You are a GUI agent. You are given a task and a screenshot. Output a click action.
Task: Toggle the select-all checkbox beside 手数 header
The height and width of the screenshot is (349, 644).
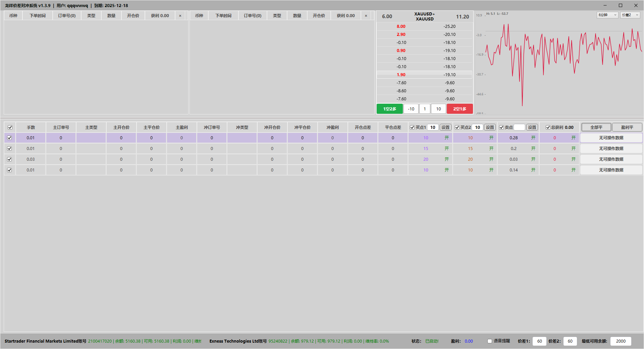(10, 128)
